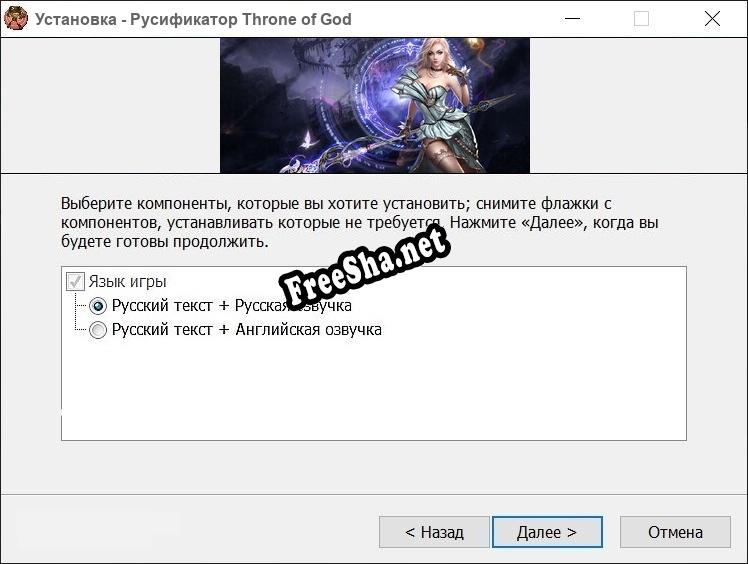Go back with the Назад button
The image size is (748, 564).
(x=434, y=532)
